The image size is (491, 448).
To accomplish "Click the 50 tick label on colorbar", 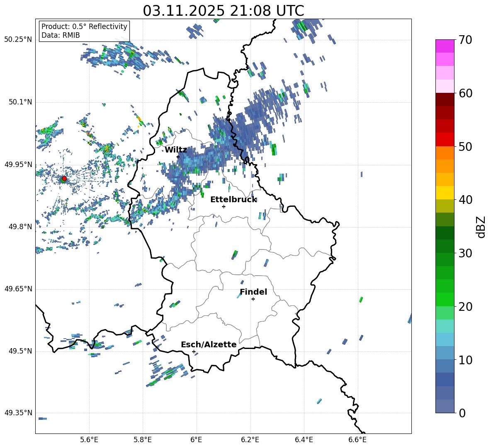I will 465,146.
